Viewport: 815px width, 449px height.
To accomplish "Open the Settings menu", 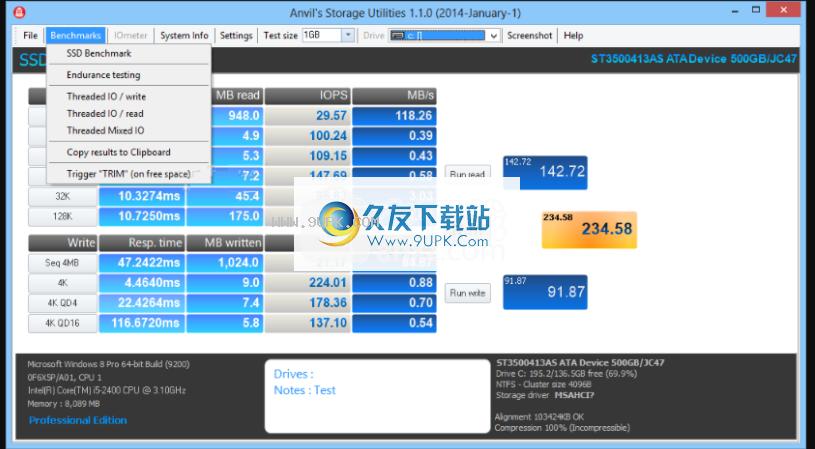I will pyautogui.click(x=236, y=35).
